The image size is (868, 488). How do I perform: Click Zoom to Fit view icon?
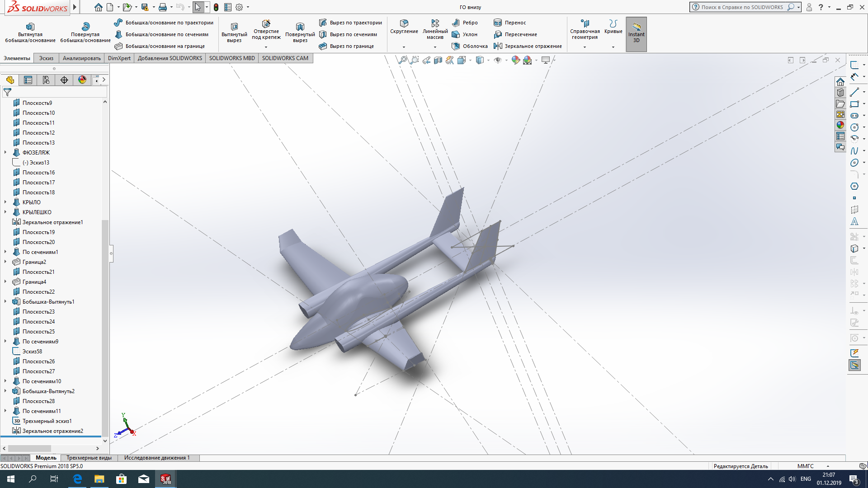402,60
